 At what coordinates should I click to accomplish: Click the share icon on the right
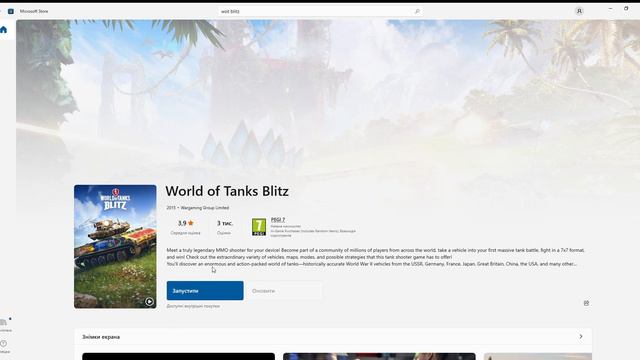pyautogui.click(x=586, y=303)
